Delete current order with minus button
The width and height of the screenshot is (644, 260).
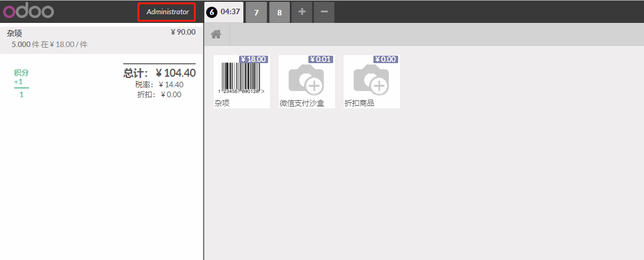click(324, 12)
